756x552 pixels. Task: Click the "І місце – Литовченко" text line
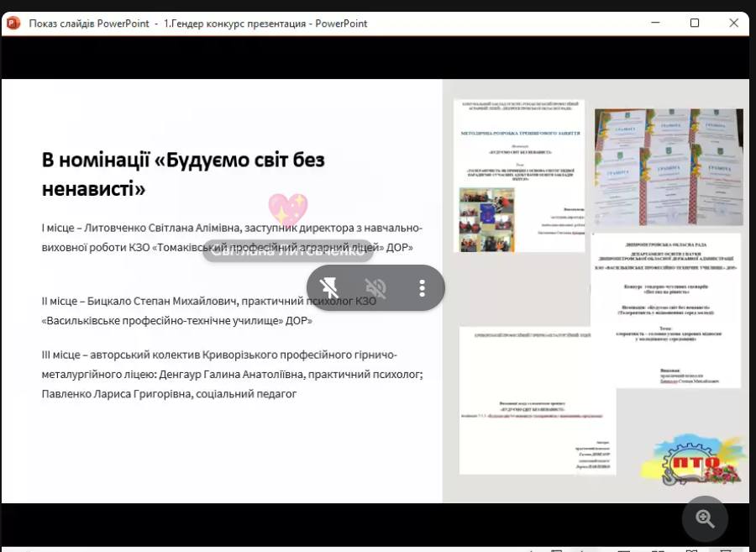232,228
